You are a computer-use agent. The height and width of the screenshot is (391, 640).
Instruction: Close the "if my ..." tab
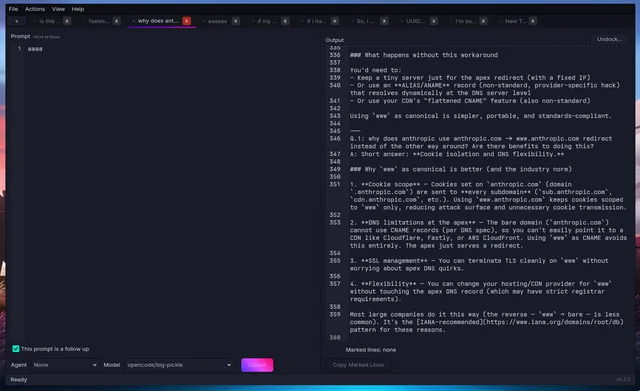point(285,21)
